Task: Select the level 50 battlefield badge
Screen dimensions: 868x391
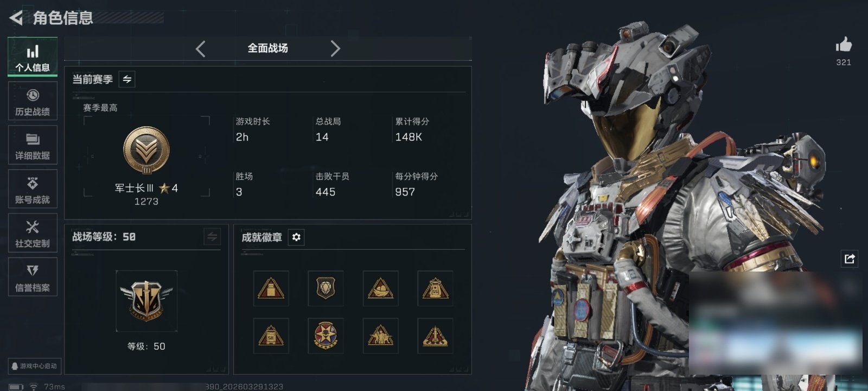Action: 146,301
